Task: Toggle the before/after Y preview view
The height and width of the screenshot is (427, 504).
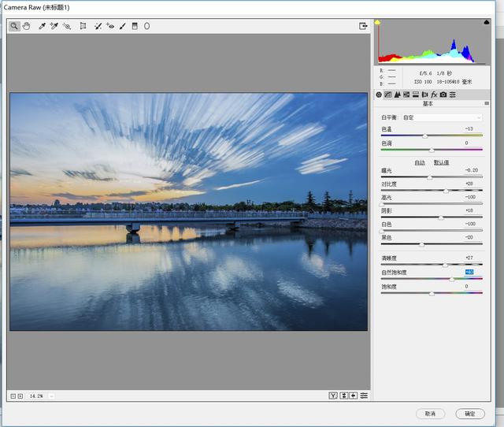Action: 333,395
